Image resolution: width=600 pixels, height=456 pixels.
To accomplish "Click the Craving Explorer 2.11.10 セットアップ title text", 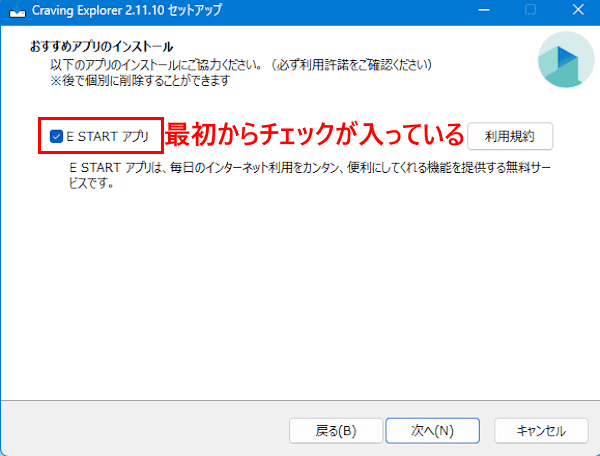I will point(127,10).
